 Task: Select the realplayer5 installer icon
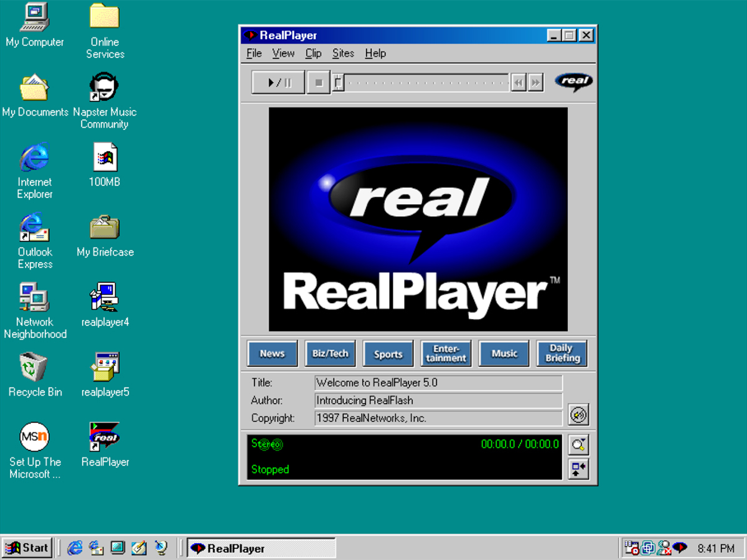point(105,375)
